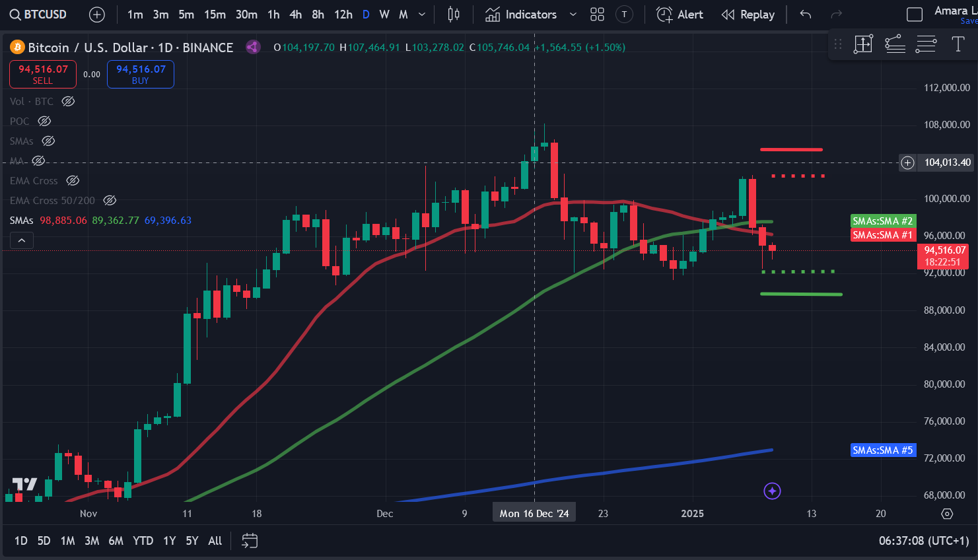The height and width of the screenshot is (560, 978).
Task: Click the red SMA value 98,885.06
Action: click(63, 220)
